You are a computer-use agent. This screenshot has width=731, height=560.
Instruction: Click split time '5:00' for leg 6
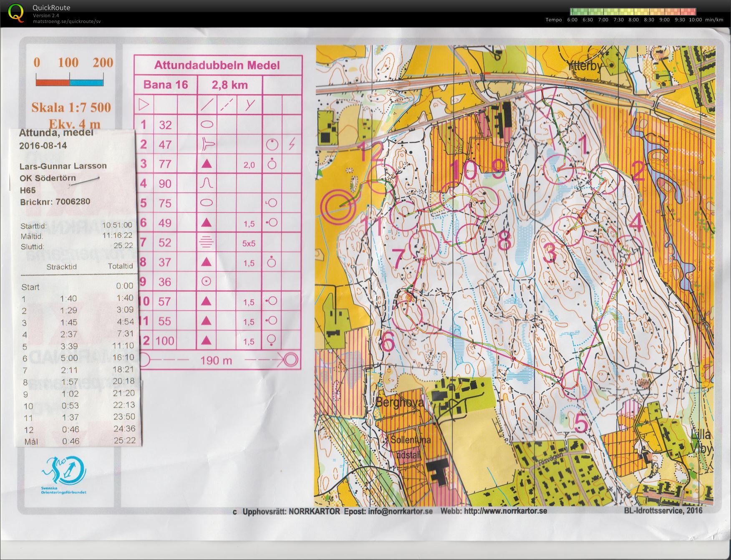click(69, 358)
